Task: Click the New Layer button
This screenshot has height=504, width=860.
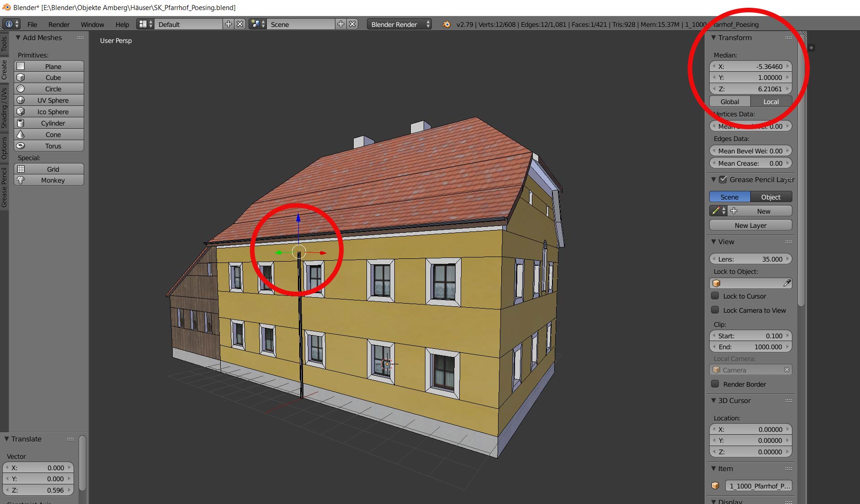Action: (751, 225)
